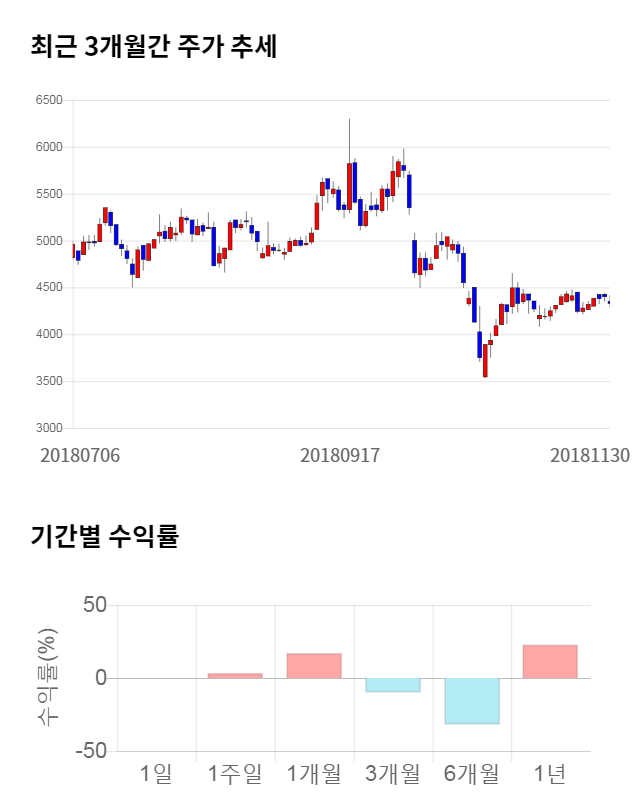Image resolution: width=640 pixels, height=810 pixels.
Task: Click the 1년 period axis label
Action: (550, 772)
